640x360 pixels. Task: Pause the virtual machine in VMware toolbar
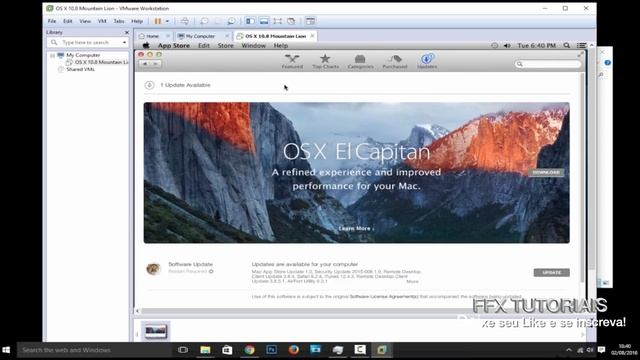[x=158, y=21]
